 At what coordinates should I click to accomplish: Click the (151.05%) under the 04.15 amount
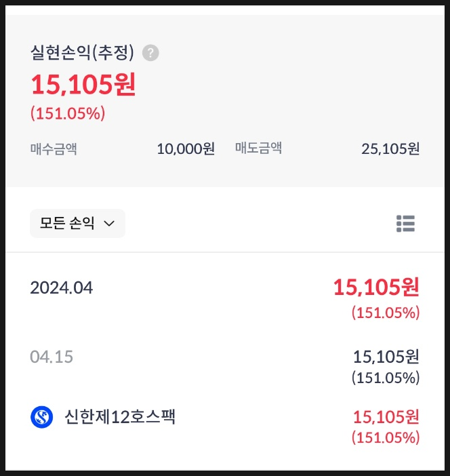coord(386,378)
